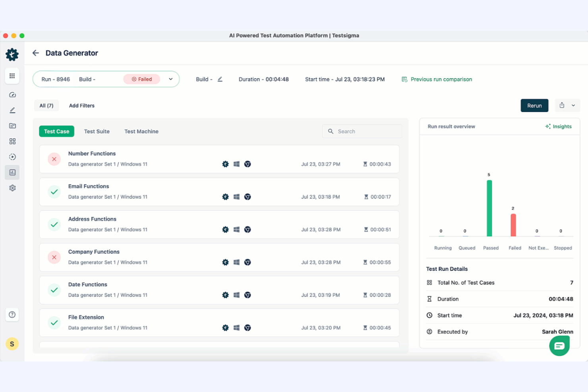This screenshot has width=588, height=392.
Task: Select the All (7) filter
Action: [x=46, y=105]
